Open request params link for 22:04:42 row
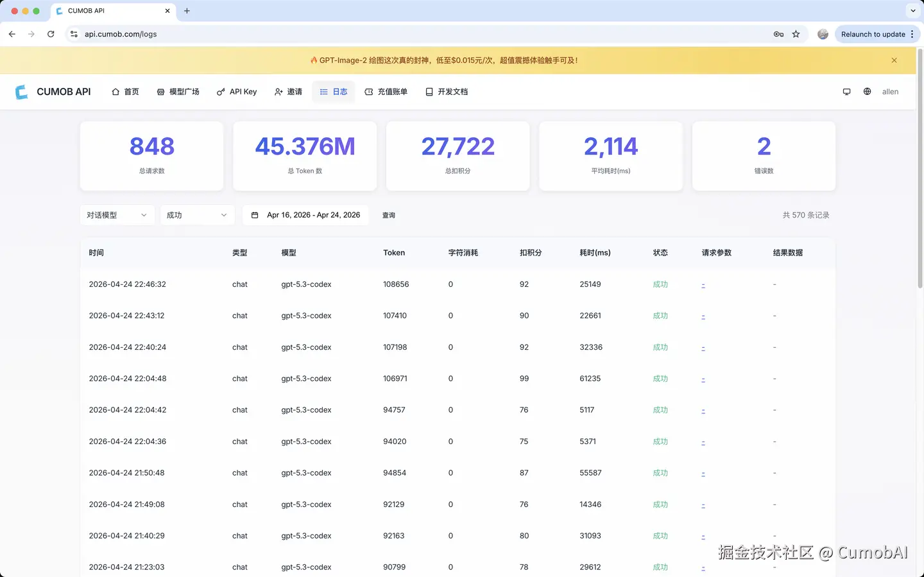This screenshot has height=577, width=924. (x=703, y=410)
